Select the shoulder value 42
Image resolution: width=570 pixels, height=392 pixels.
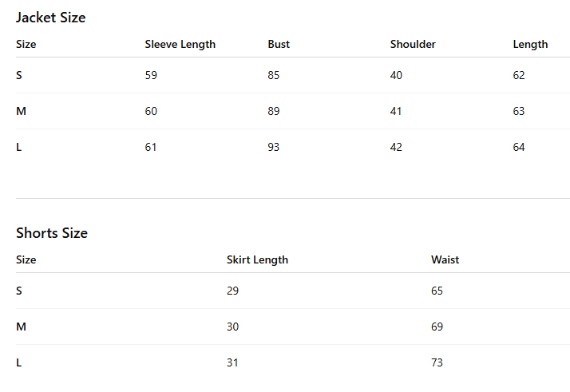[396, 147]
